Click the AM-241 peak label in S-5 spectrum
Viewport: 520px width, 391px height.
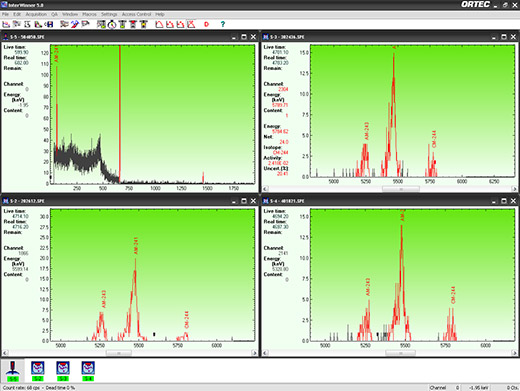(56, 54)
